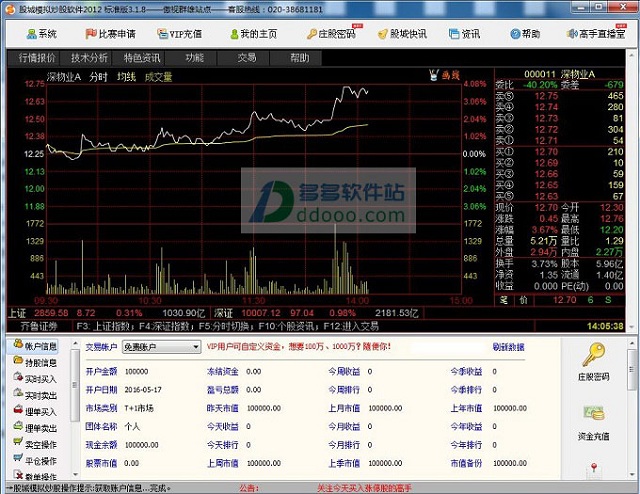The image size is (640, 494).
Task: Open VIP充值 toolbar item
Action: [180, 34]
